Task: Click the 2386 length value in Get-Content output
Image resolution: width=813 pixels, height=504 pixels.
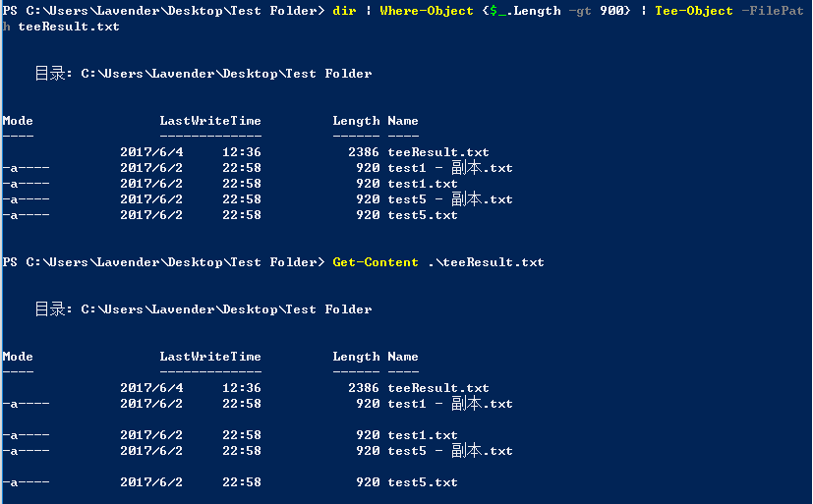Action: point(364,388)
